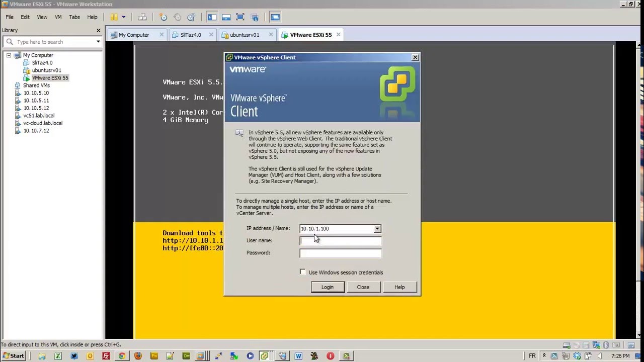Select SliTaz4.0 in the library tree

click(x=42, y=63)
